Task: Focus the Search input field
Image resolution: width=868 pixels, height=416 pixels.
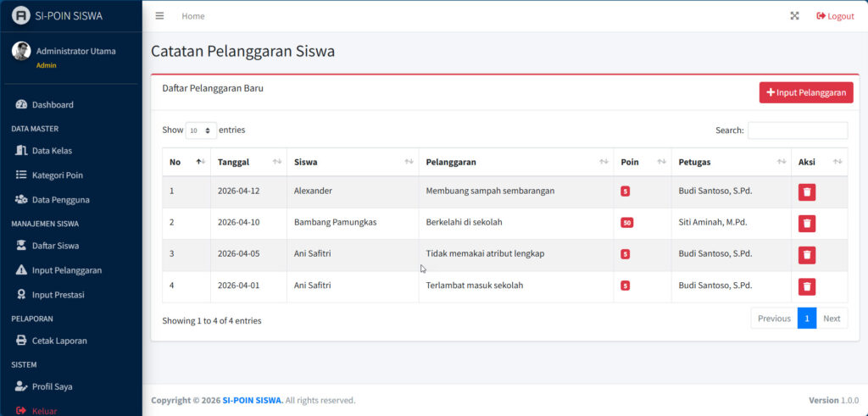Action: coord(797,130)
